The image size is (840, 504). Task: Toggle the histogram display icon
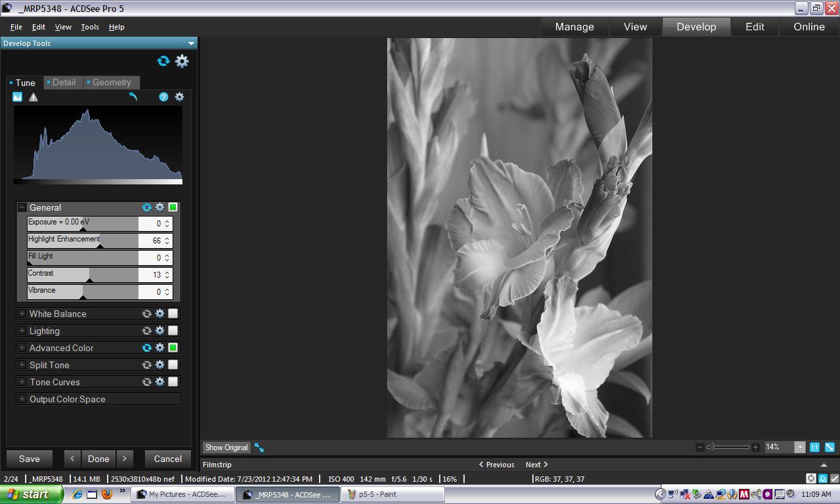18,97
